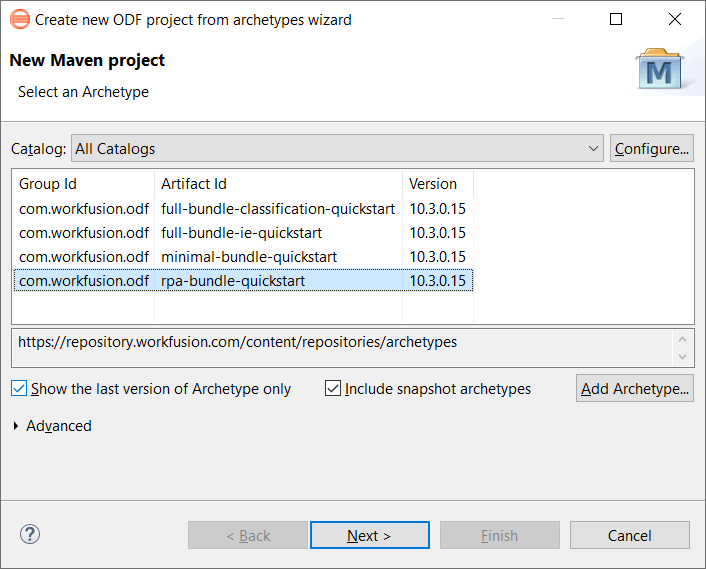Screen dimensions: 706x569
Task: Click the red ODF app icon in title bar
Action: [x=20, y=19]
